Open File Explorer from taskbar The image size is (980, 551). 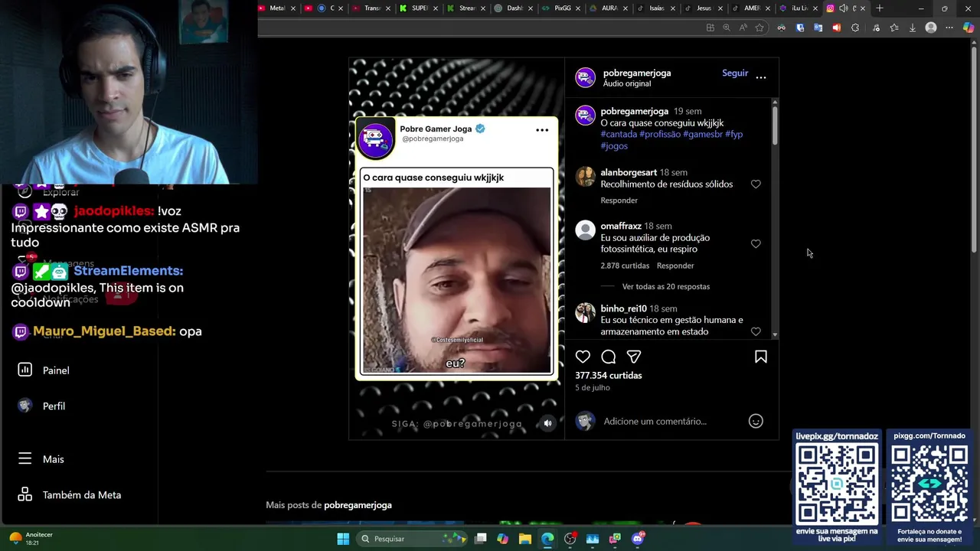525,539
